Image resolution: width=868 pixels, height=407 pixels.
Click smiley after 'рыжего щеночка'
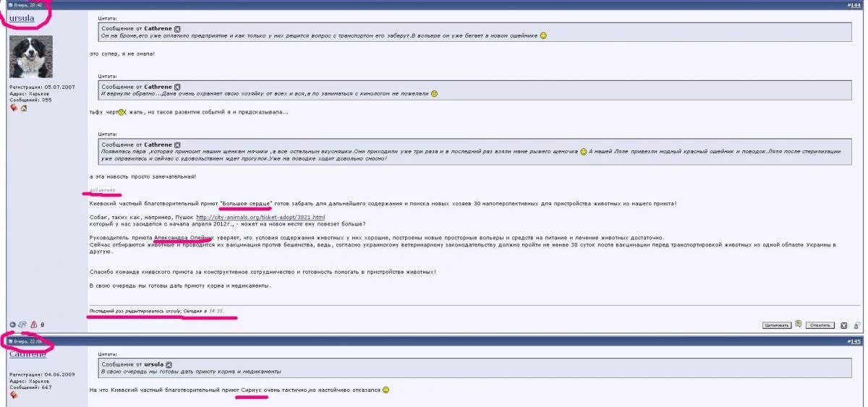tap(584, 151)
